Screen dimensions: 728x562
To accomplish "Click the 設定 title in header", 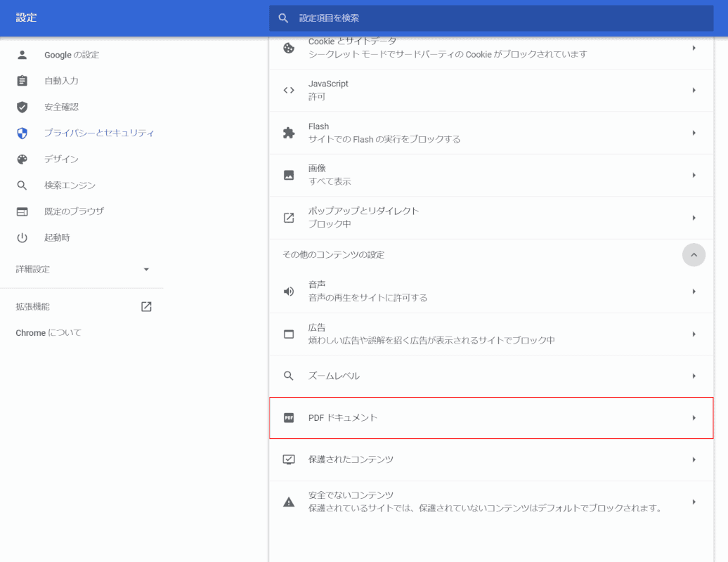I will point(26,18).
